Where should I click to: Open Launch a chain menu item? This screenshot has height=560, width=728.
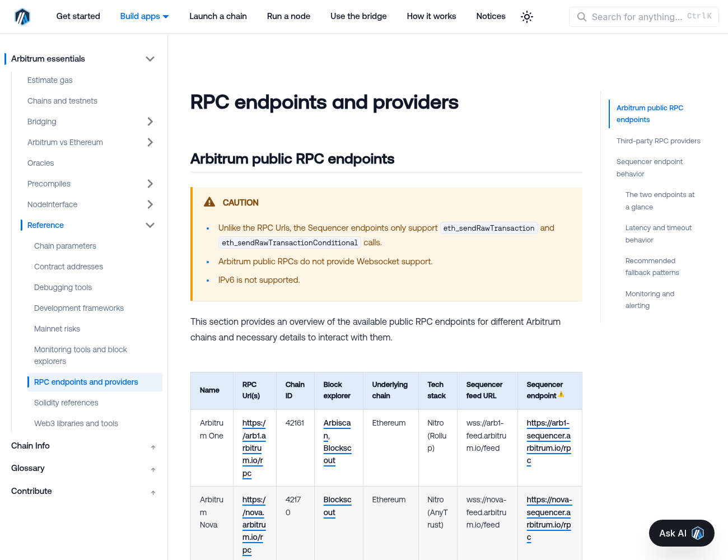218,16
